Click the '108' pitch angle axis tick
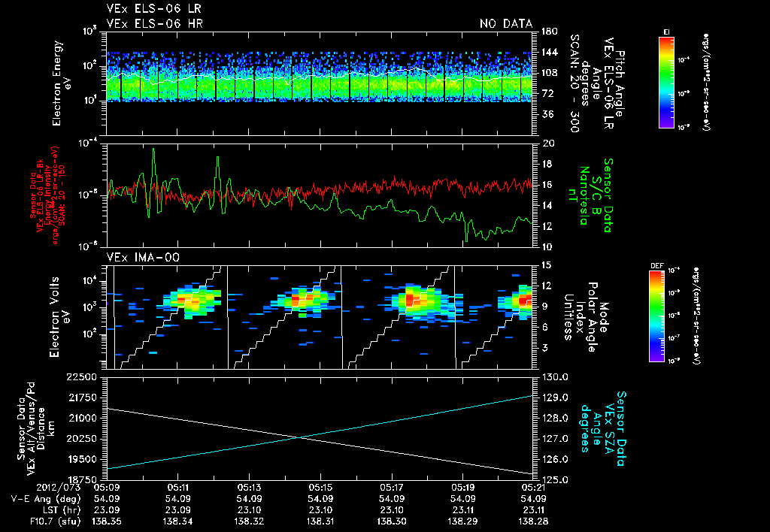The image size is (770, 532). (x=550, y=73)
